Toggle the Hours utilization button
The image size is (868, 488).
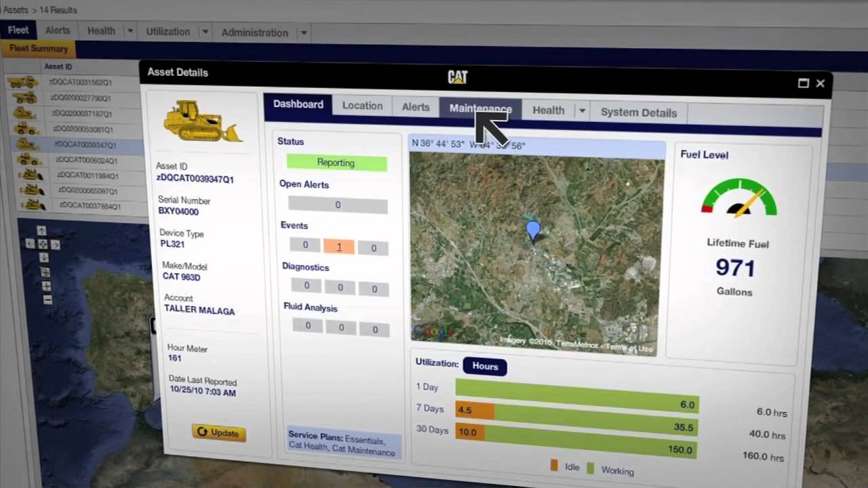click(485, 366)
